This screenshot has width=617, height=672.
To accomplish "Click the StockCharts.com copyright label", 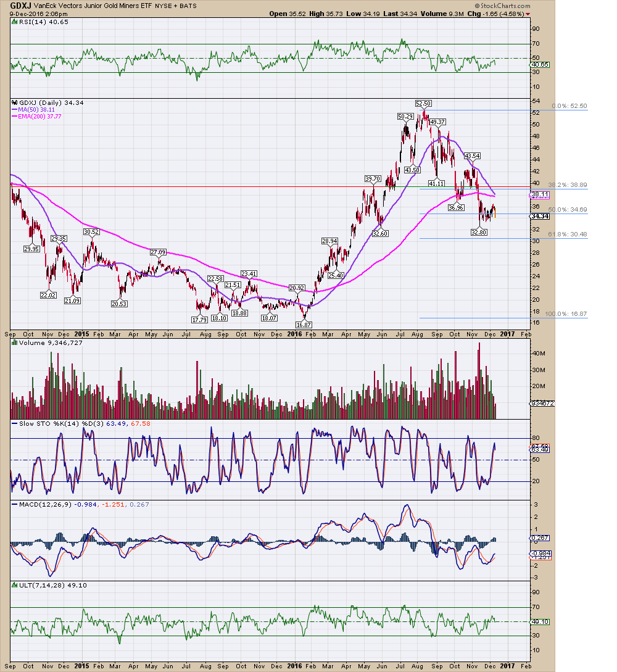I will click(502, 6).
